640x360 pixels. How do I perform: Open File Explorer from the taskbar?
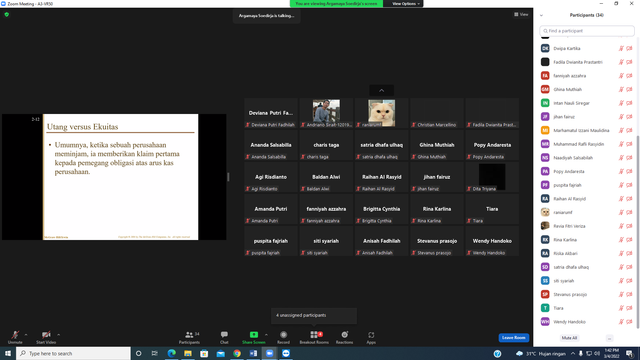(188, 353)
